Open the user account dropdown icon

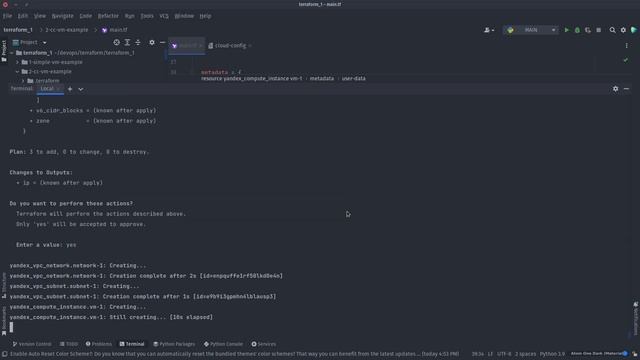489,30
